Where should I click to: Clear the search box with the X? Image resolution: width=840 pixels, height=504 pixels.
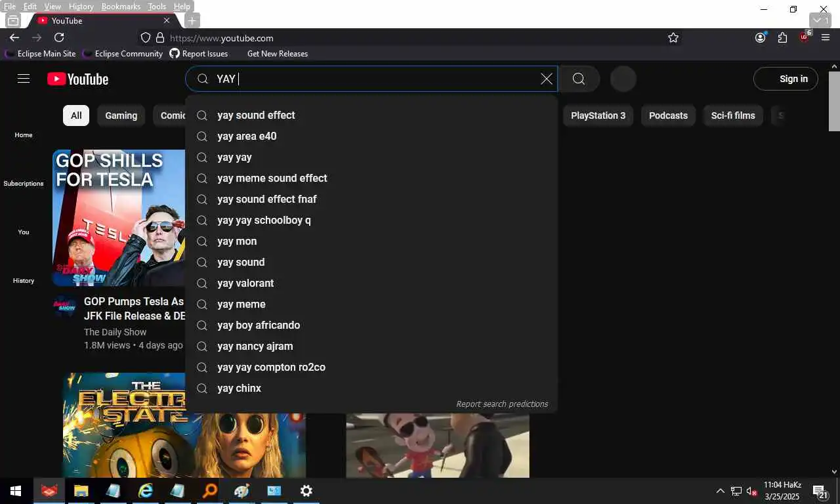pyautogui.click(x=546, y=79)
